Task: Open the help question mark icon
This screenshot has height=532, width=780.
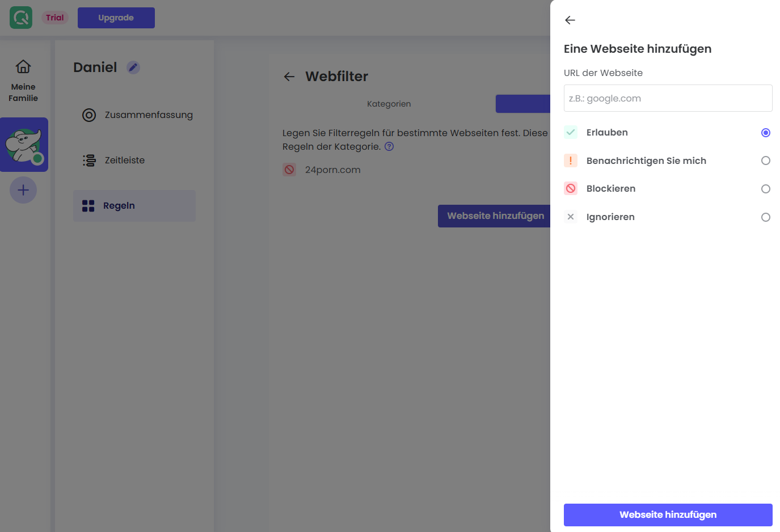Action: [389, 146]
